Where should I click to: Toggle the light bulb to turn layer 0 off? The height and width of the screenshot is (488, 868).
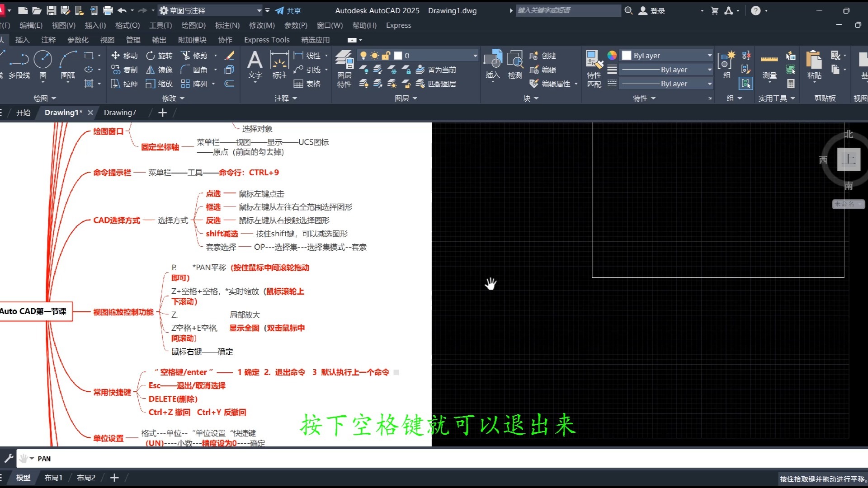364,55
